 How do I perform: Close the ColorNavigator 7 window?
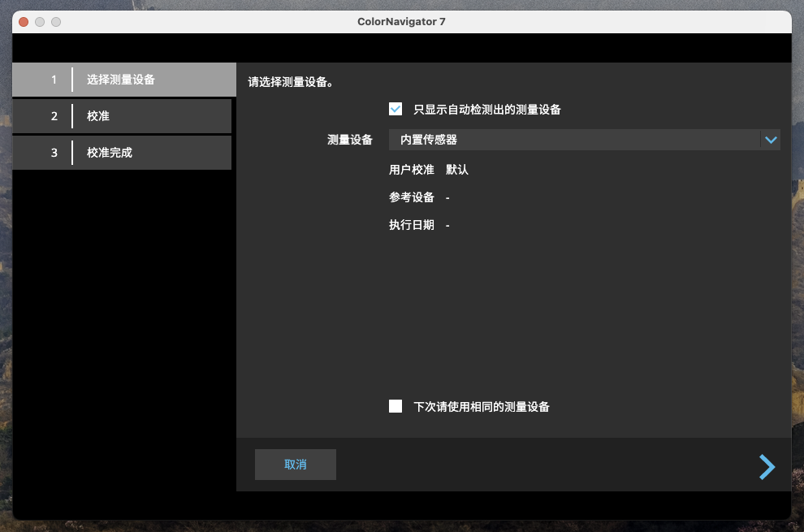click(x=24, y=22)
